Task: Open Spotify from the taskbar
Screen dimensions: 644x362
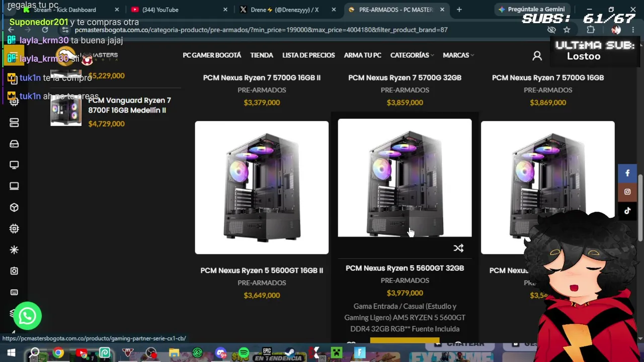Action: (244, 353)
